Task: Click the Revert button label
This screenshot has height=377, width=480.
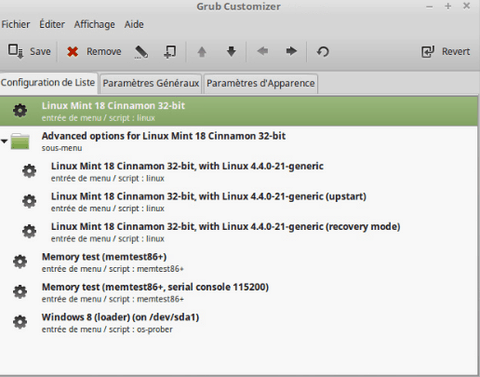Action: tap(456, 52)
